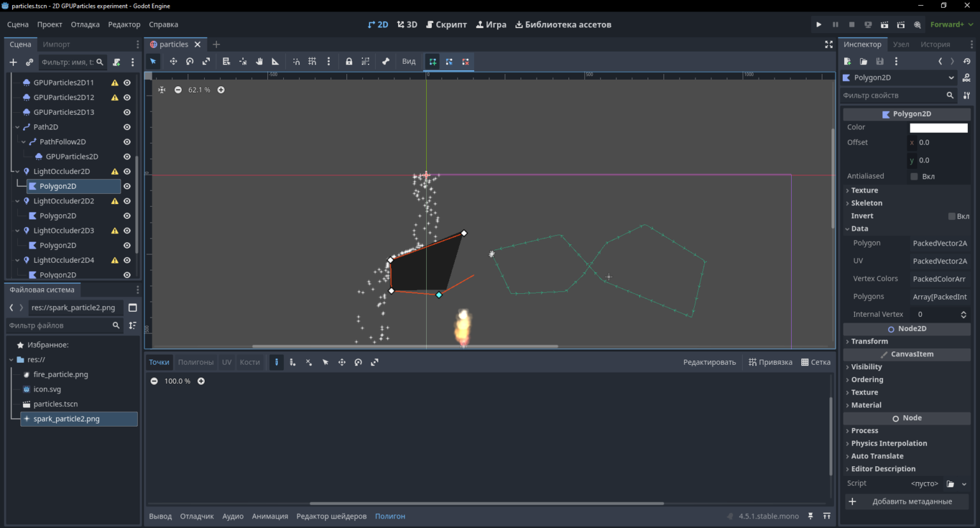Image resolution: width=980 pixels, height=528 pixels.
Task: Enable Movie Maker mode
Action: (x=917, y=25)
